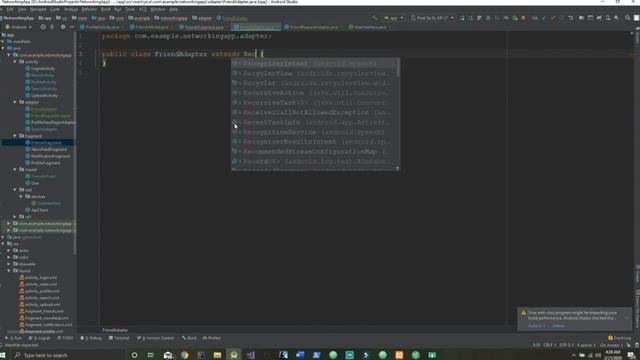This screenshot has height=360, width=640.
Task: Click the green Make Project hammer icon
Action: coord(375,18)
